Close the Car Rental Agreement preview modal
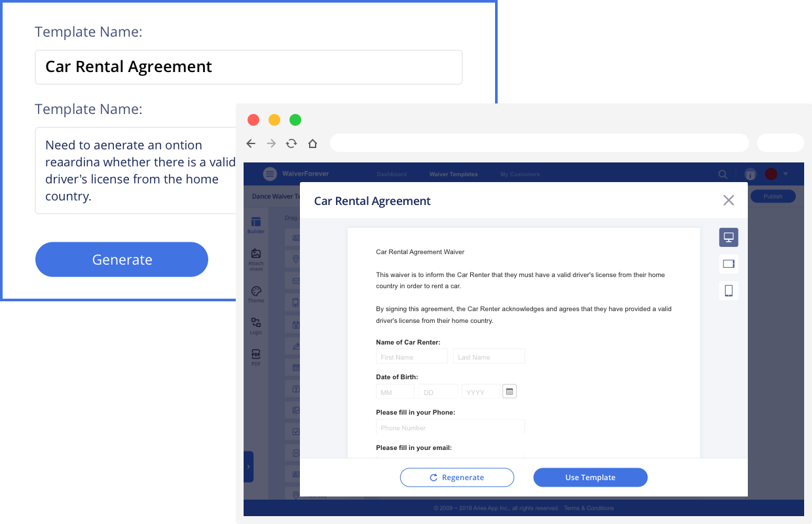812x524 pixels. [728, 200]
